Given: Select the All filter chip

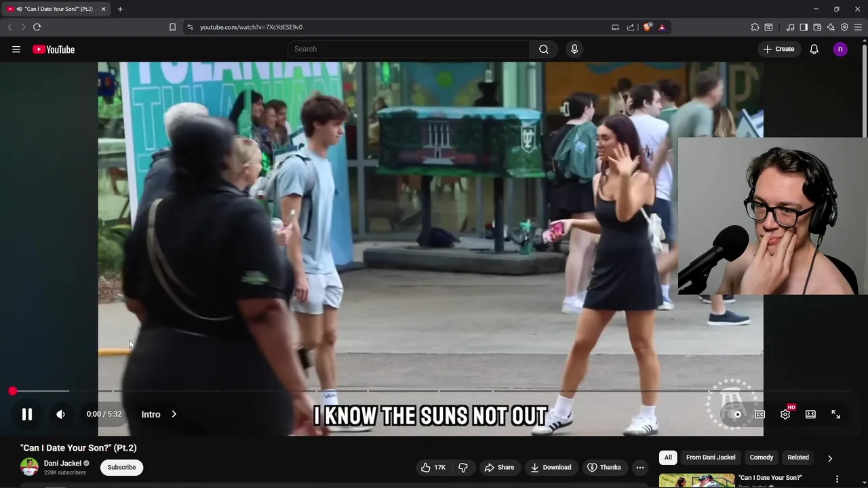Looking at the screenshot, I should 668,457.
